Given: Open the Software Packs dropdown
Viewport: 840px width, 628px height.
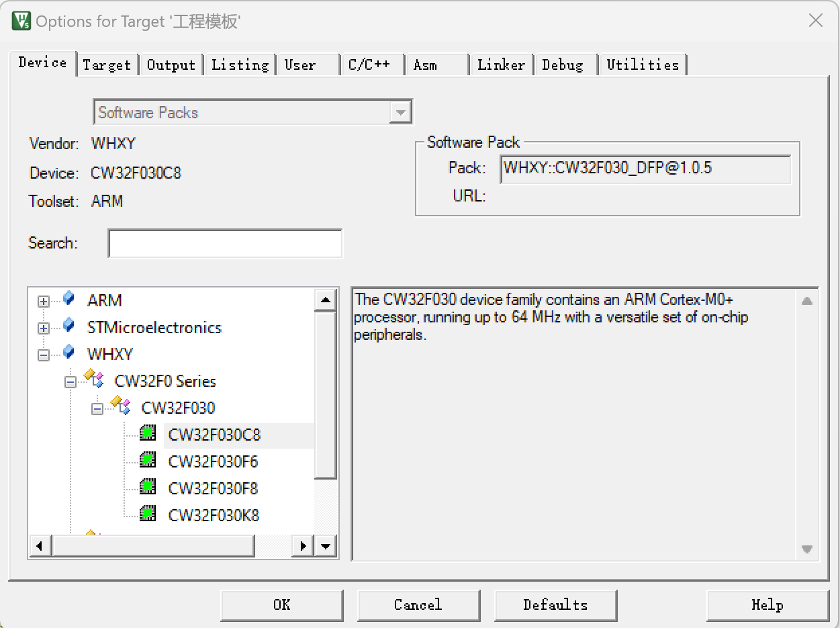Looking at the screenshot, I should (x=400, y=113).
